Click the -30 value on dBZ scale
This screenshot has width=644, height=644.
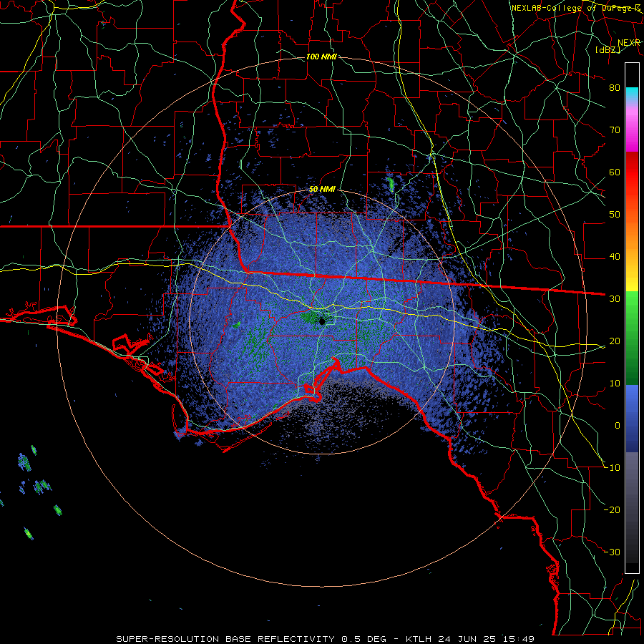tap(612, 552)
